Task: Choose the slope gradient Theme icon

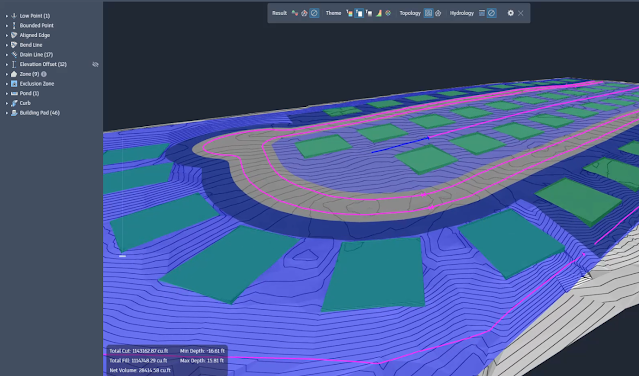Action: pyautogui.click(x=379, y=13)
